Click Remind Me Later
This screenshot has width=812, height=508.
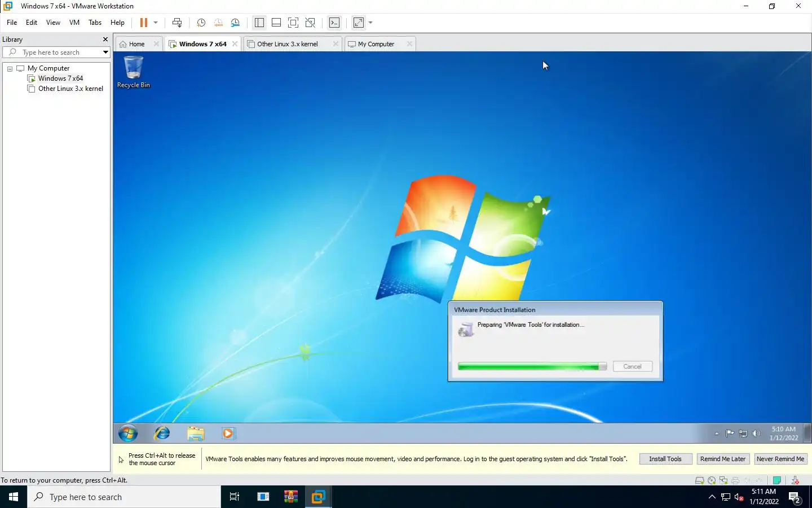pyautogui.click(x=723, y=459)
